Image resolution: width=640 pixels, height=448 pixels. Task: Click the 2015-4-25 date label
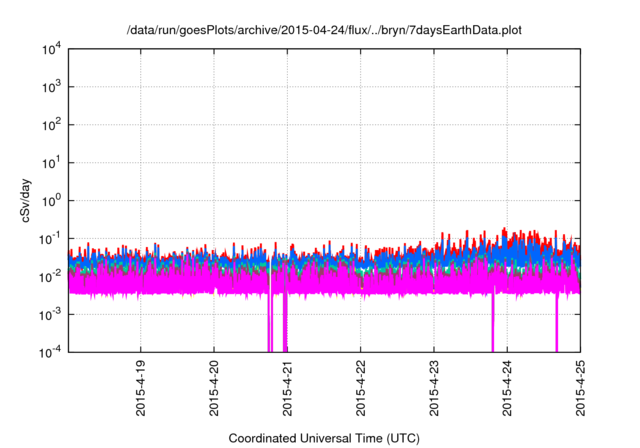580,388
